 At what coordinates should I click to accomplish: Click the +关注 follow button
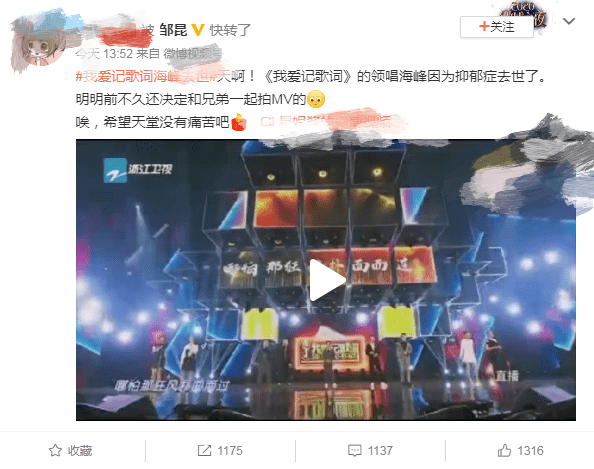[x=497, y=27]
